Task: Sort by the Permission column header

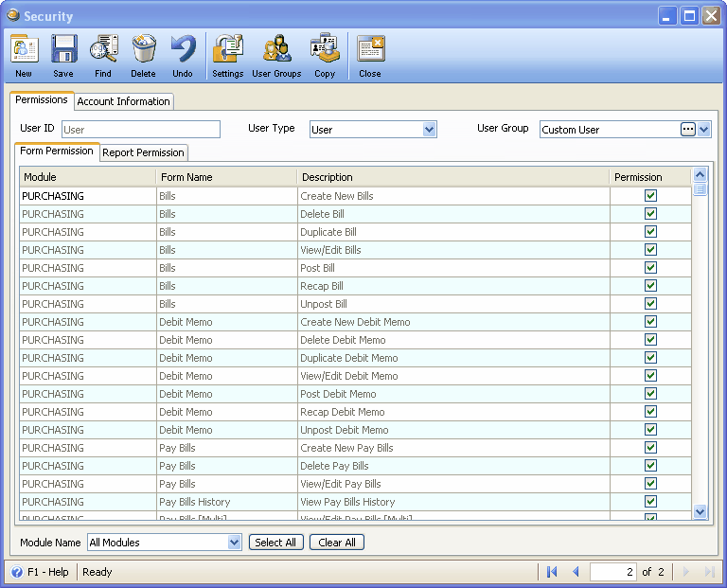Action: [x=650, y=177]
